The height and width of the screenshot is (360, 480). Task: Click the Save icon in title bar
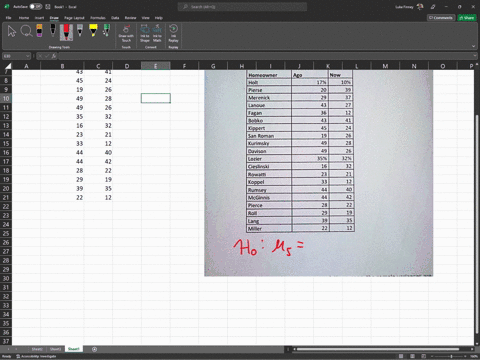pyautogui.click(x=48, y=7)
